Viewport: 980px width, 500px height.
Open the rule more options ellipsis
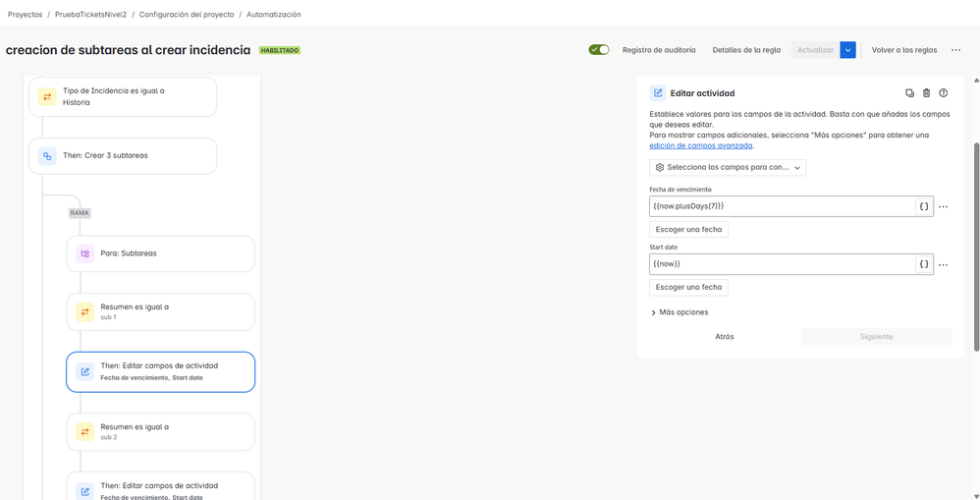point(955,50)
